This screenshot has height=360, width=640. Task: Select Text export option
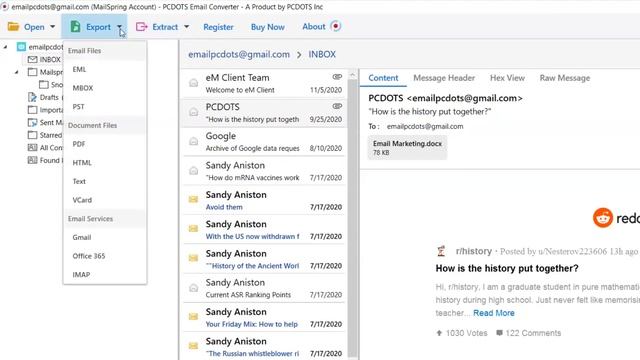pyautogui.click(x=105, y=182)
